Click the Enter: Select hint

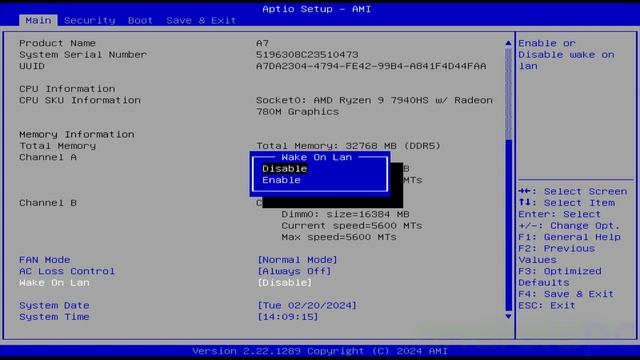click(560, 215)
